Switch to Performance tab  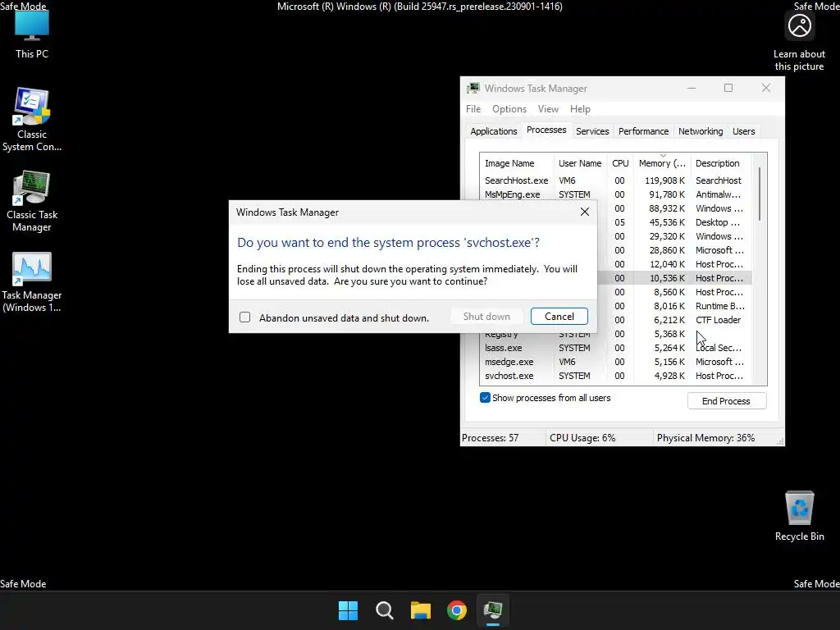click(x=643, y=131)
